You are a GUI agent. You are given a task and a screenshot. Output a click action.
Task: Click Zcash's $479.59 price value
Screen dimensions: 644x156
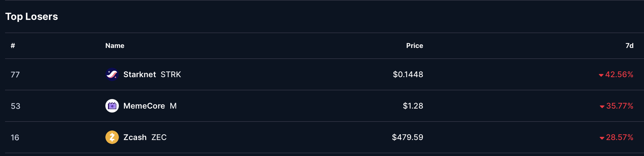[x=407, y=137]
